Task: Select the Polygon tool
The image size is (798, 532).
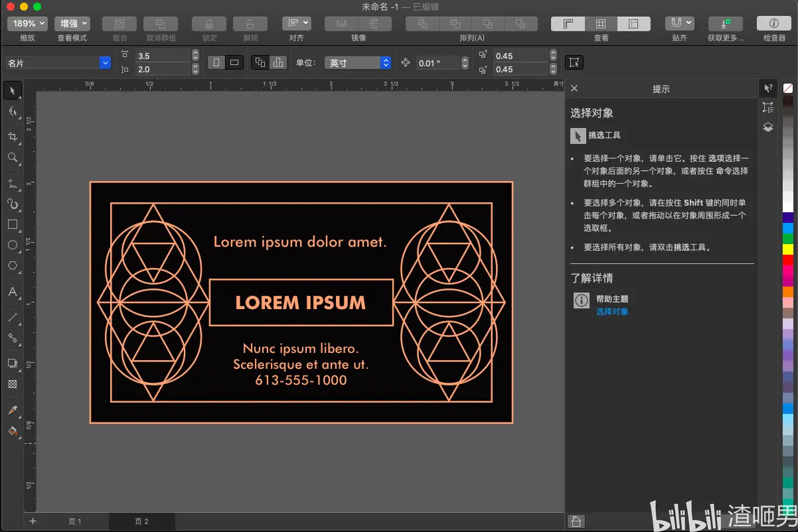Action: point(12,265)
